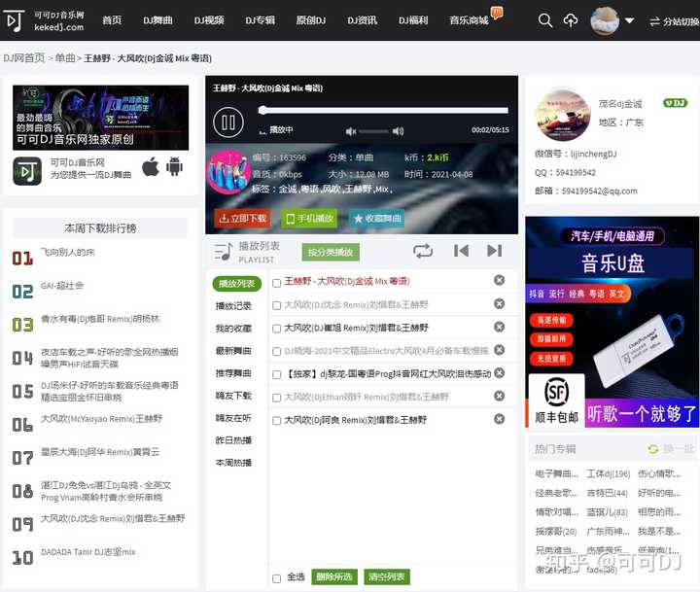Select 最新舞曲 side tab
This screenshot has height=592, width=700.
click(233, 351)
